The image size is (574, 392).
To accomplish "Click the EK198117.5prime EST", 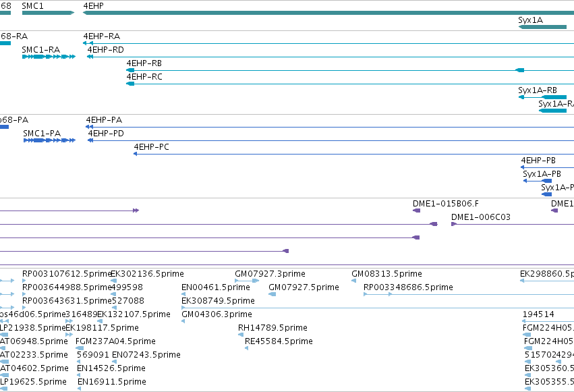I will click(69, 335).
